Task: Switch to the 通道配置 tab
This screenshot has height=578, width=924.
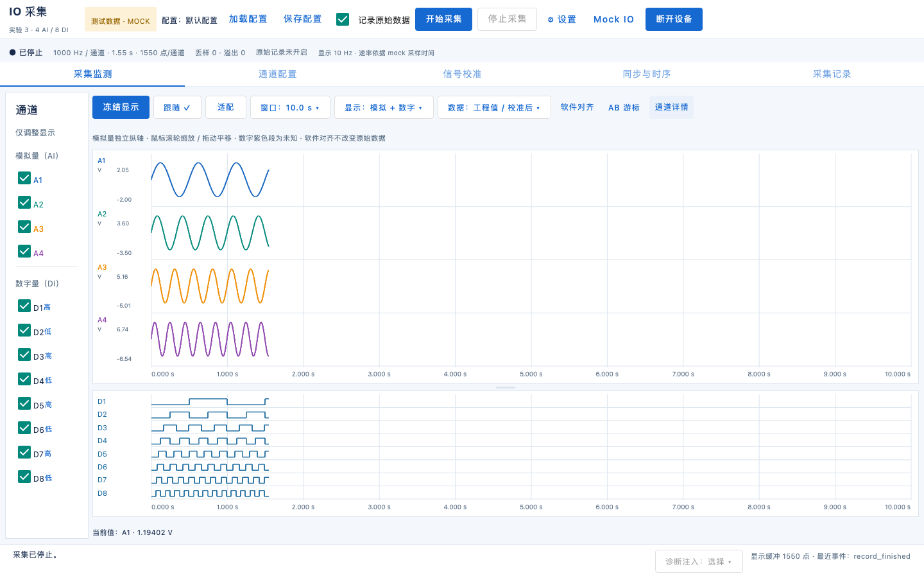Action: [x=277, y=74]
